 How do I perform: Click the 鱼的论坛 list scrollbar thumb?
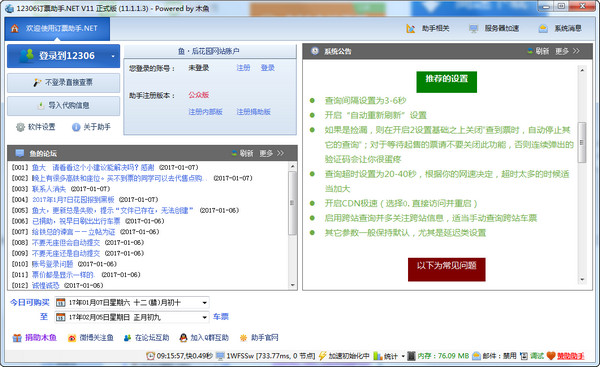(292, 203)
